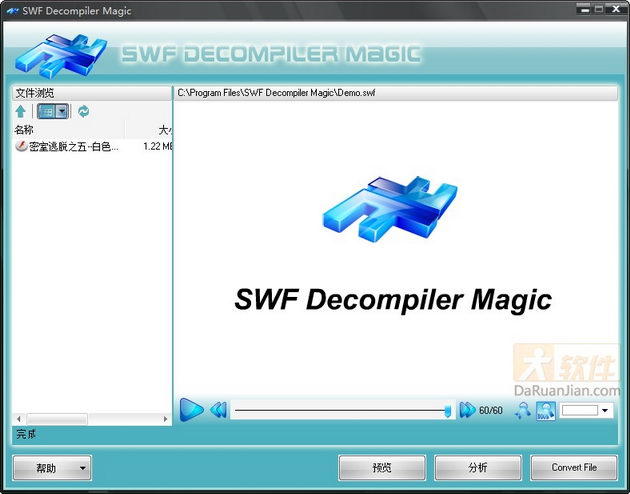Viewport: 630px width, 494px height.
Task: Click the 大小 column header
Action: (165, 130)
